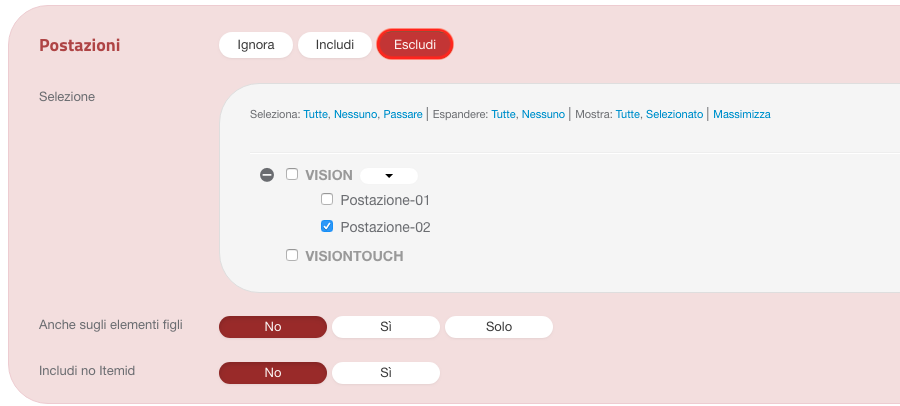
Task: Click Seleziona Nessuno link
Action: (x=355, y=114)
